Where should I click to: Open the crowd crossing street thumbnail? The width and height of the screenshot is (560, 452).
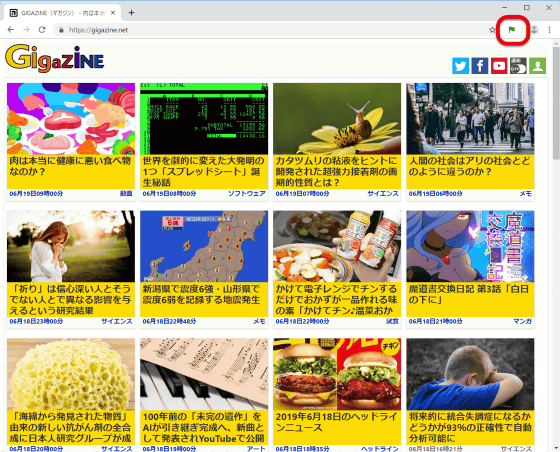470,119
